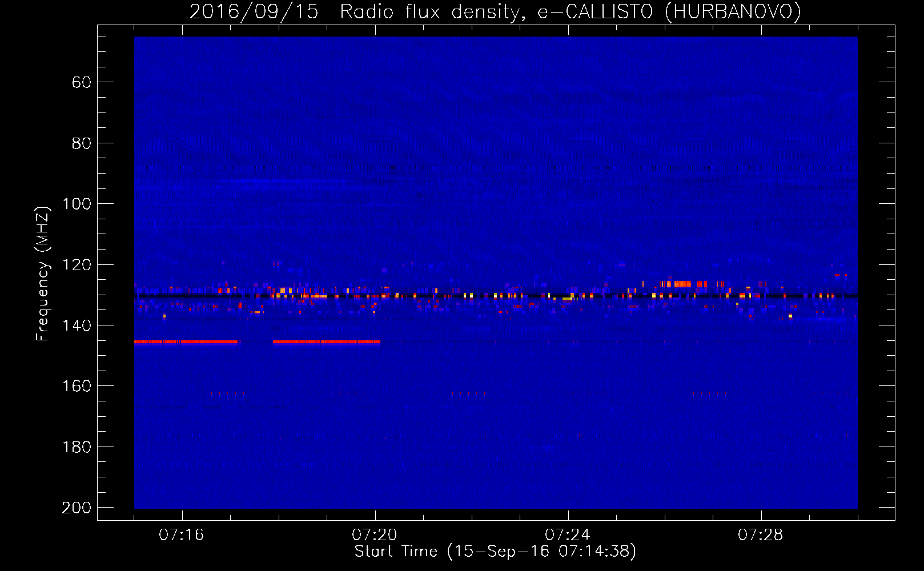
Task: Click the 07:28 time tick label
Action: [761, 534]
